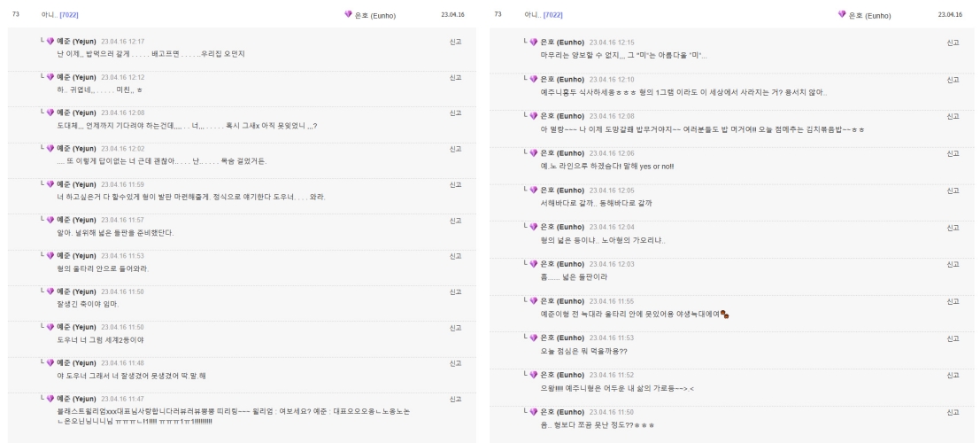This screenshot has height=443, width=980.
Task: Click 신고 on Eunho's 11:53 comment
Action: click(x=953, y=338)
